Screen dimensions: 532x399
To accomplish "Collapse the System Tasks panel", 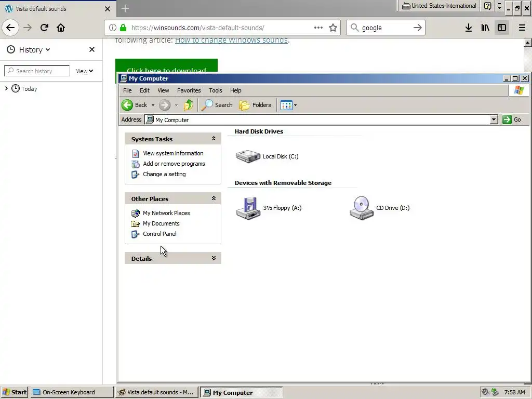I will tap(214, 138).
